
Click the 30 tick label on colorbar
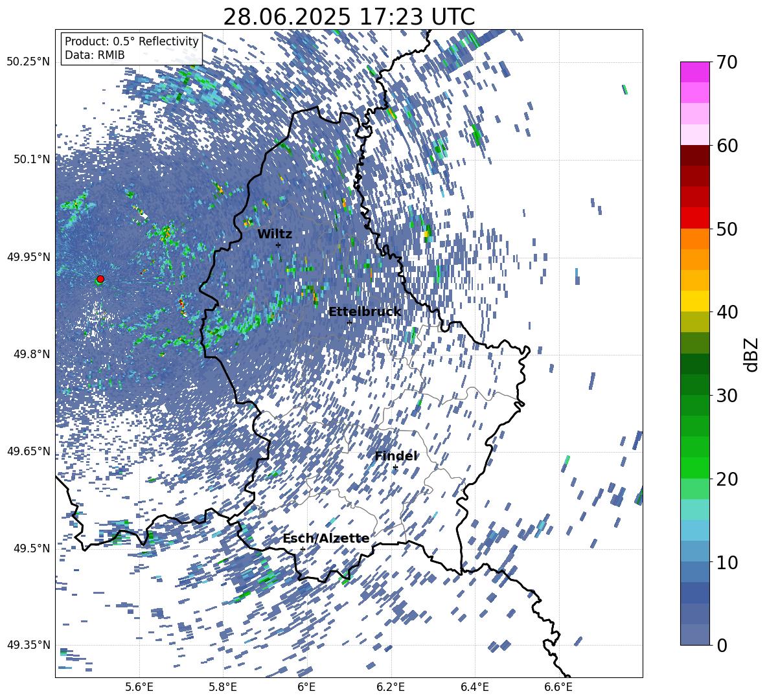727,395
